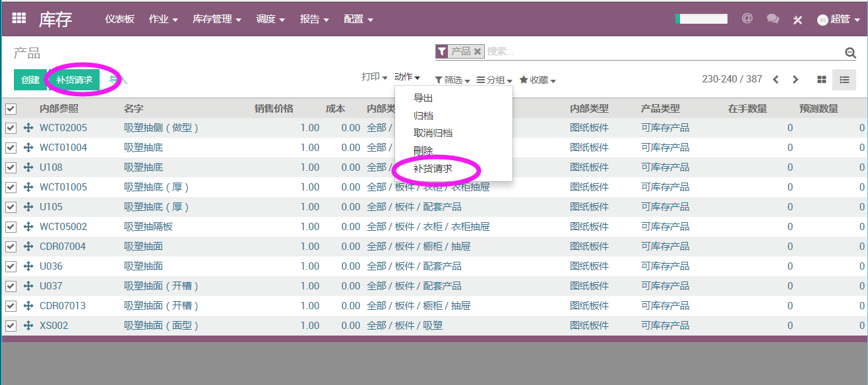This screenshot has width=868, height=385.
Task: Select 补货请求 from the action menu
Action: point(433,169)
